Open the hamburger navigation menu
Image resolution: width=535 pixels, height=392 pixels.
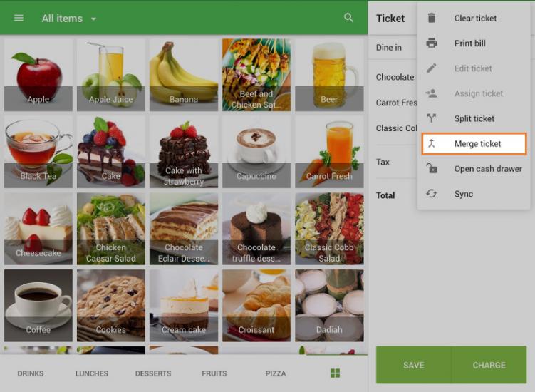pos(19,18)
